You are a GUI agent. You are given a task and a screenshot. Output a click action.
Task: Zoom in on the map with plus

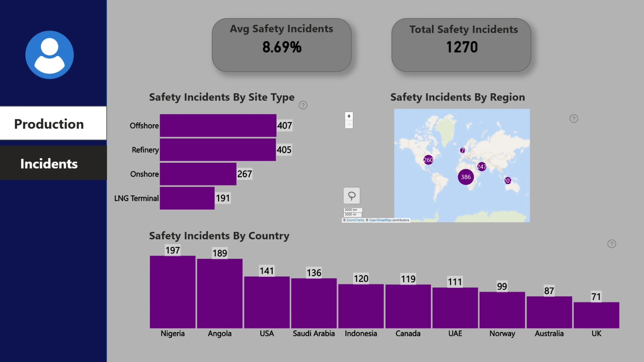pos(349,116)
